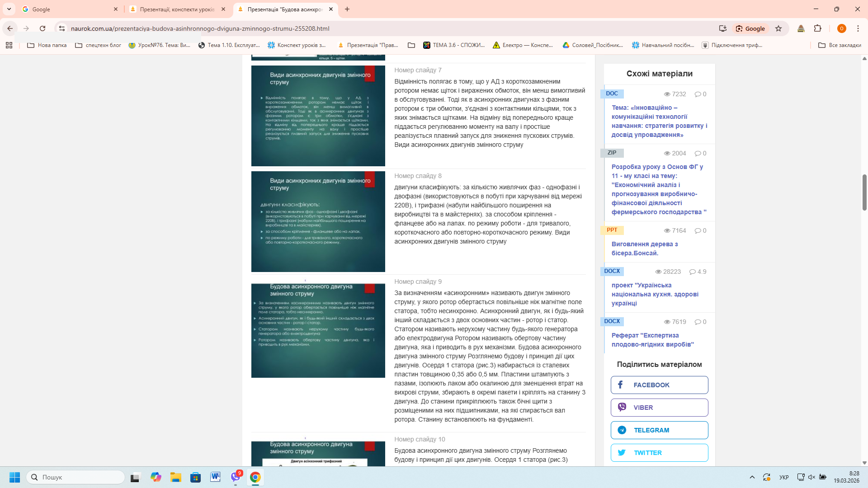Share material via FACEBOOK button

(x=659, y=385)
